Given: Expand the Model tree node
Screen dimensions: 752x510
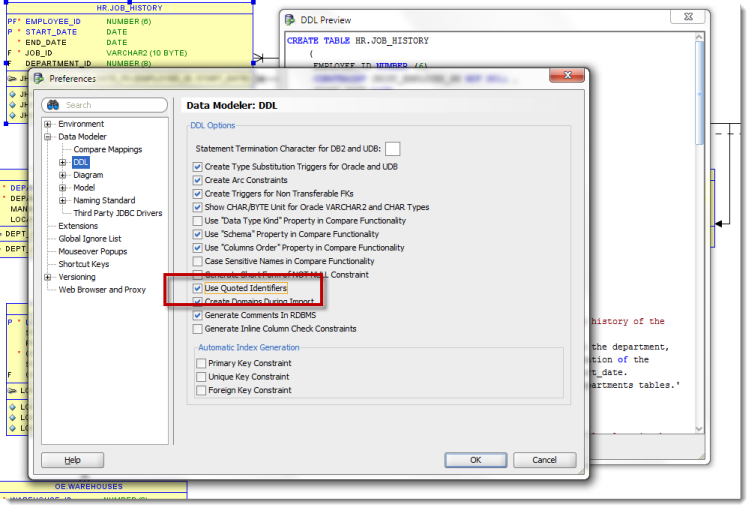Looking at the screenshot, I should (62, 188).
